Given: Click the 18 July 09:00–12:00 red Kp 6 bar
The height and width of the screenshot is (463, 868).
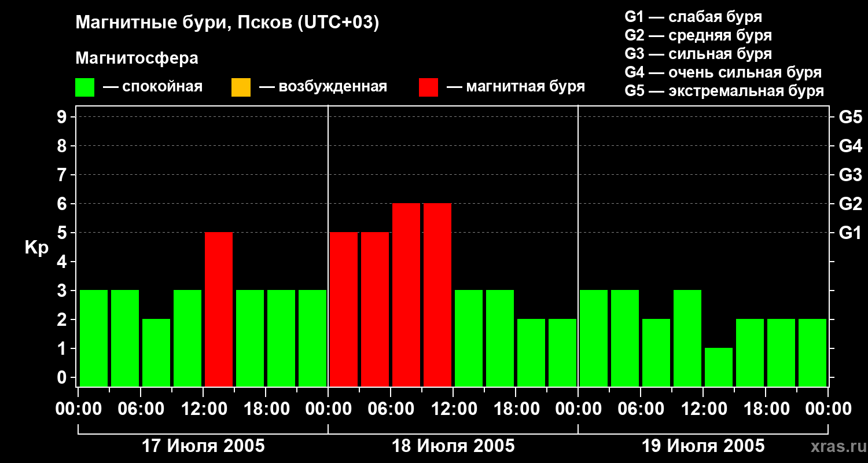Looking at the screenshot, I should pos(437,295).
